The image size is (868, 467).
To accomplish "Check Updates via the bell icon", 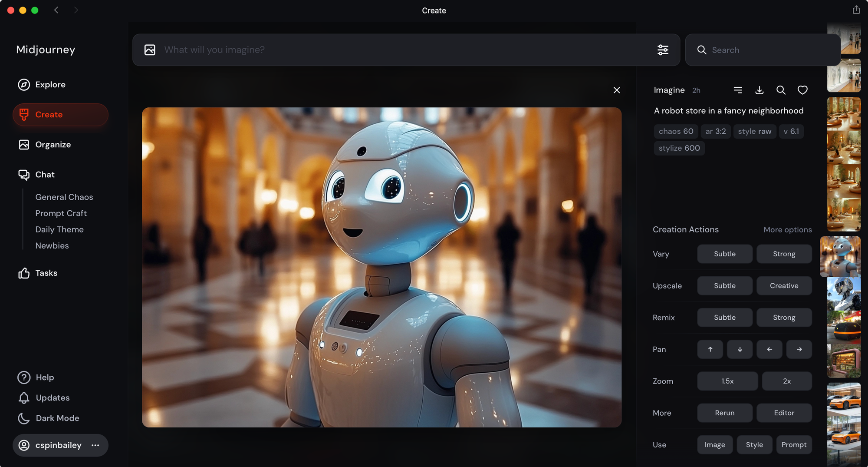I will coord(23,397).
